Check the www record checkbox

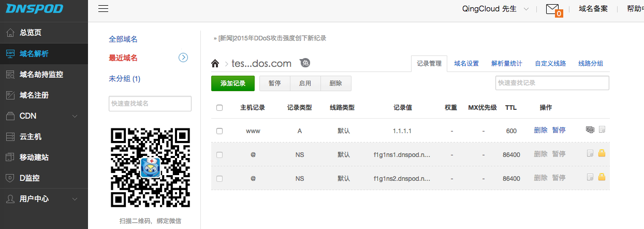219,131
